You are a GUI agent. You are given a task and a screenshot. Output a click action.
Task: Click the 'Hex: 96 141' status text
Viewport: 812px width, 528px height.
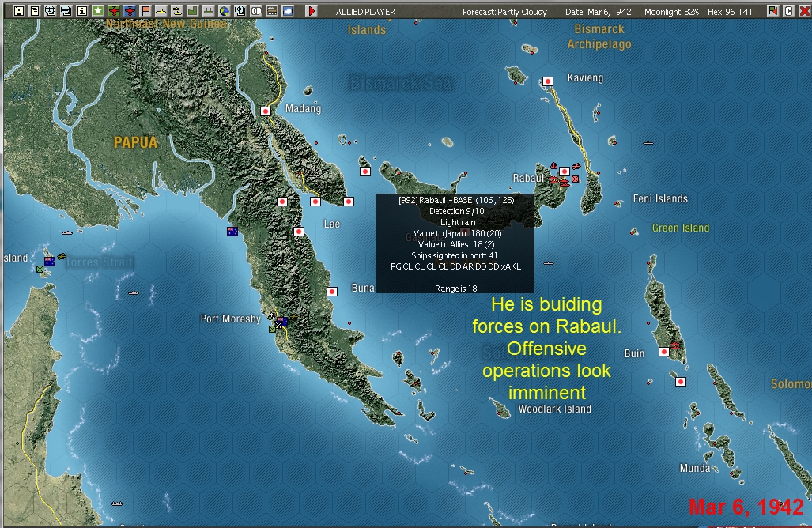[731, 12]
